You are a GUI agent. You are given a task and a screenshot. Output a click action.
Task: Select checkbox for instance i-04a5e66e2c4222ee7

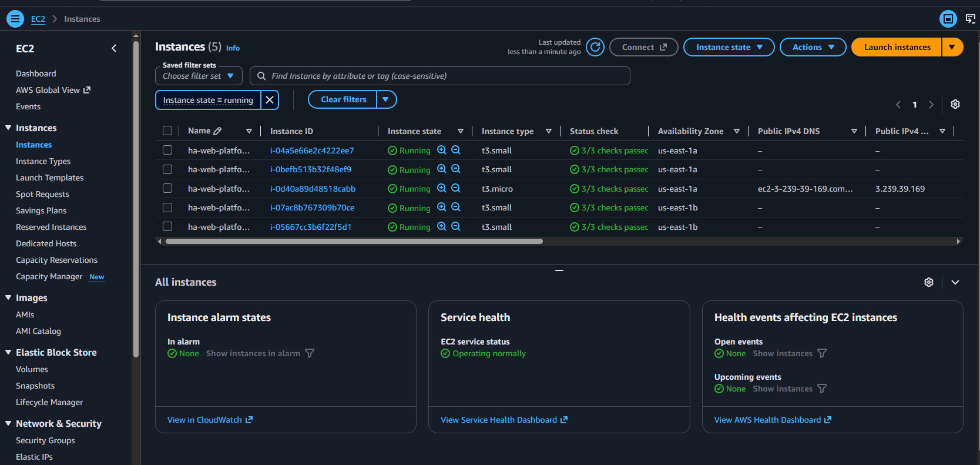pyautogui.click(x=167, y=150)
